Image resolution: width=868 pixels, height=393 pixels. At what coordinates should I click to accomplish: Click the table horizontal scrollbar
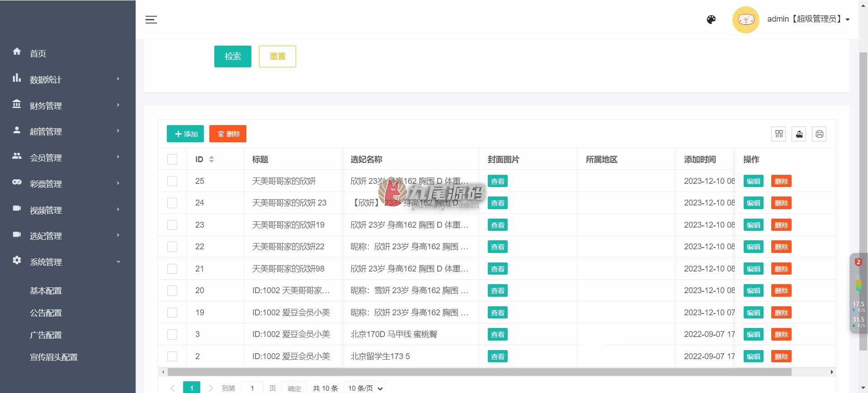[x=479, y=372]
